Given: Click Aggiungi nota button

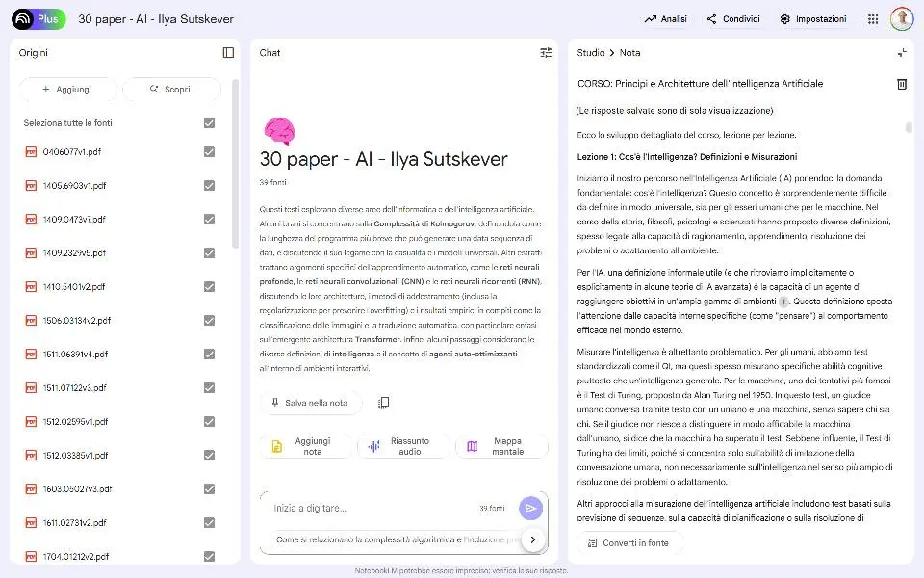Looking at the screenshot, I should coord(305,446).
